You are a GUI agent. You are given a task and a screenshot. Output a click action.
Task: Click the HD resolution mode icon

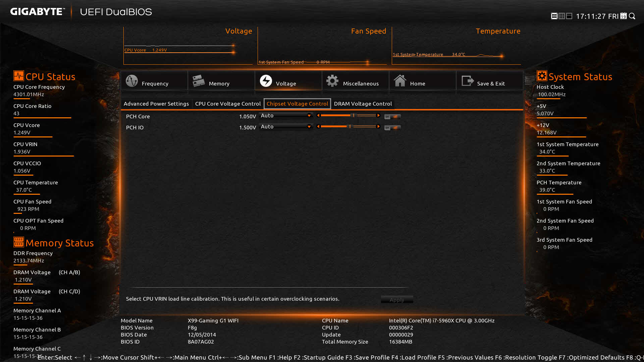tap(554, 16)
